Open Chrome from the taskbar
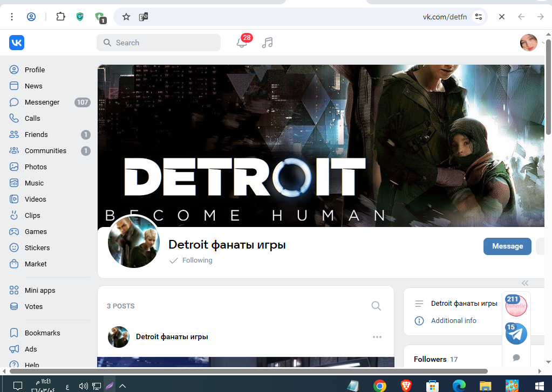 [380, 386]
